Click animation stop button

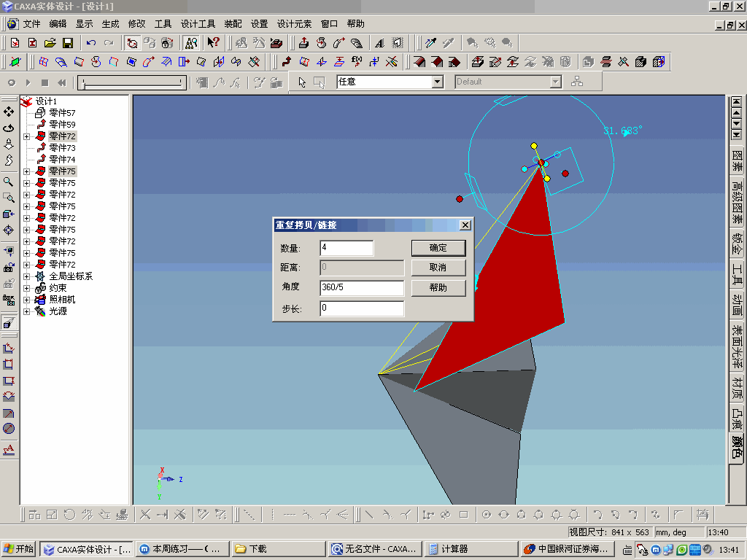44,82
